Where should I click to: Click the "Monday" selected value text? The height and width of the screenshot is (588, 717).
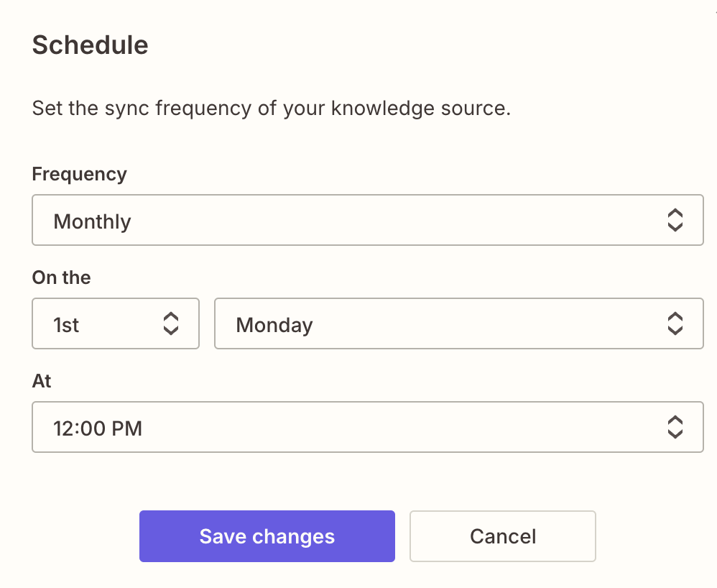coord(274,325)
